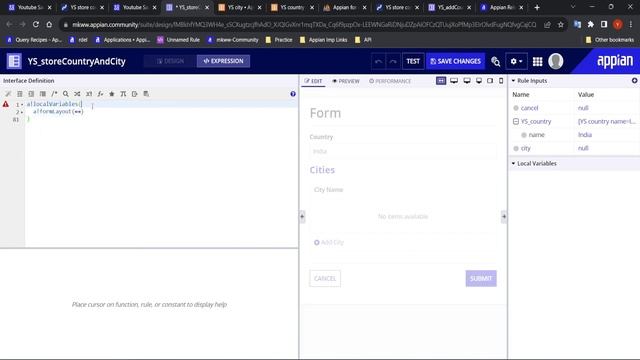Collapse code fold on line 1
Image resolution: width=640 pixels, height=360 pixels.
(22, 105)
